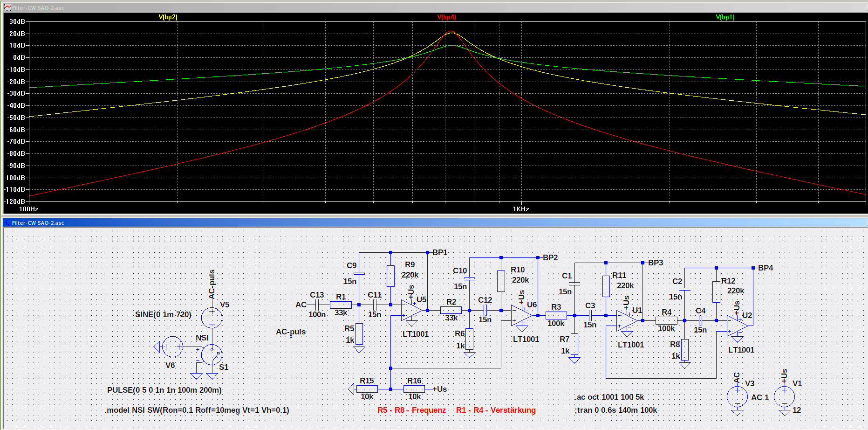Image resolution: width=868 pixels, height=430 pixels.
Task: Click op-amp U6 triangle symbol
Action: (x=521, y=316)
